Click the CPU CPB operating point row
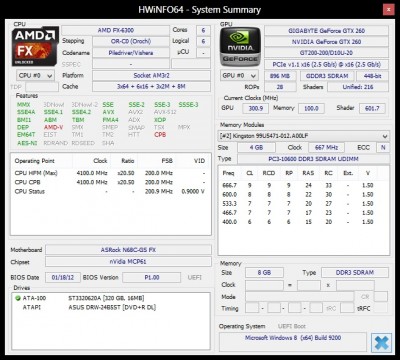 [x=110, y=182]
